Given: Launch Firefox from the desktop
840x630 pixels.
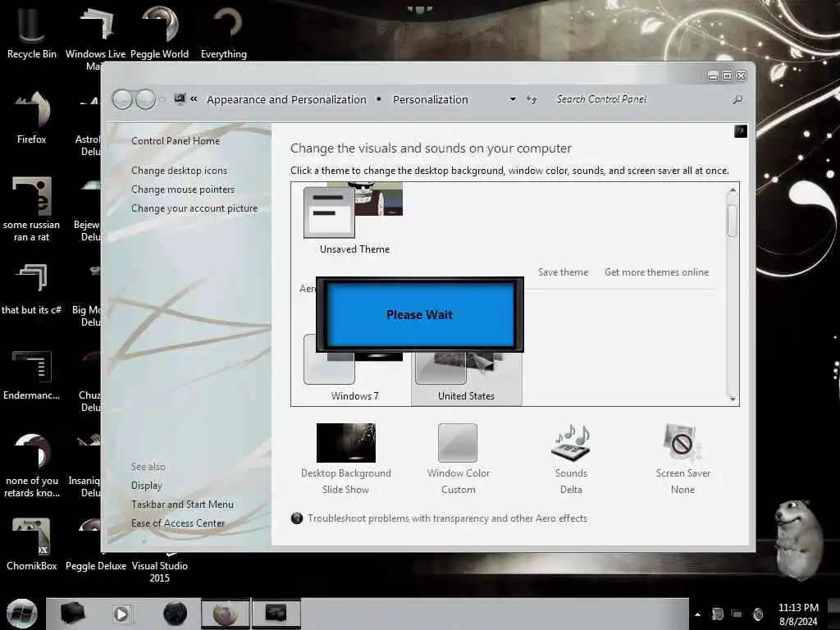Looking at the screenshot, I should tap(31, 118).
